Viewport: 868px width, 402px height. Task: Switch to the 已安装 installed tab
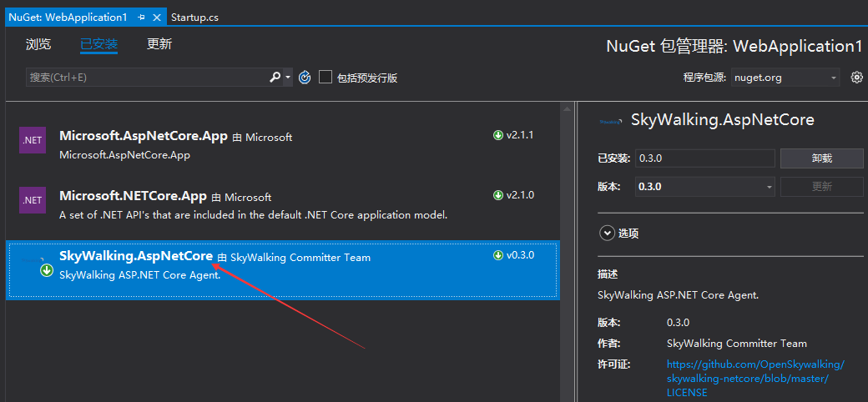(98, 44)
